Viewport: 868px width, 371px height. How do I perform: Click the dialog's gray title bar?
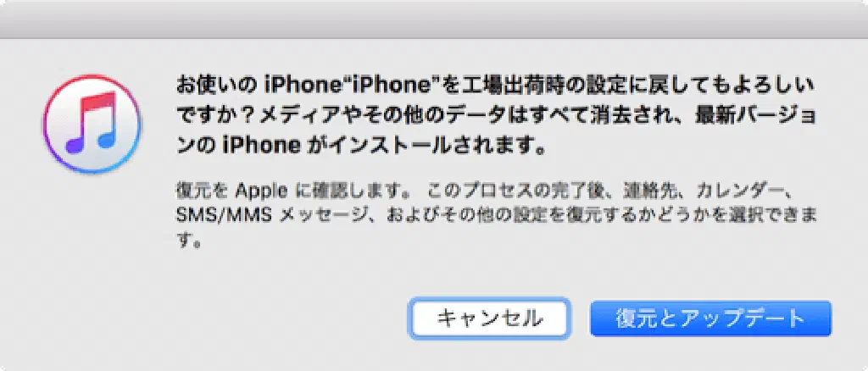(x=434, y=19)
